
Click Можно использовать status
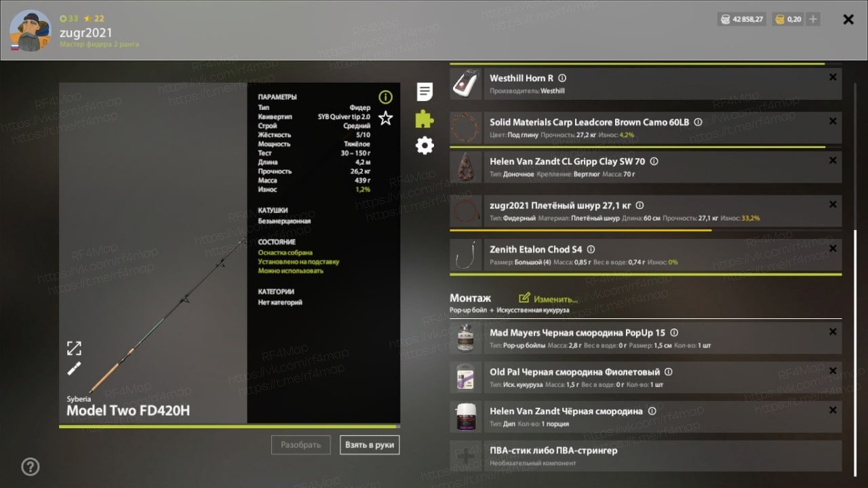click(x=291, y=271)
